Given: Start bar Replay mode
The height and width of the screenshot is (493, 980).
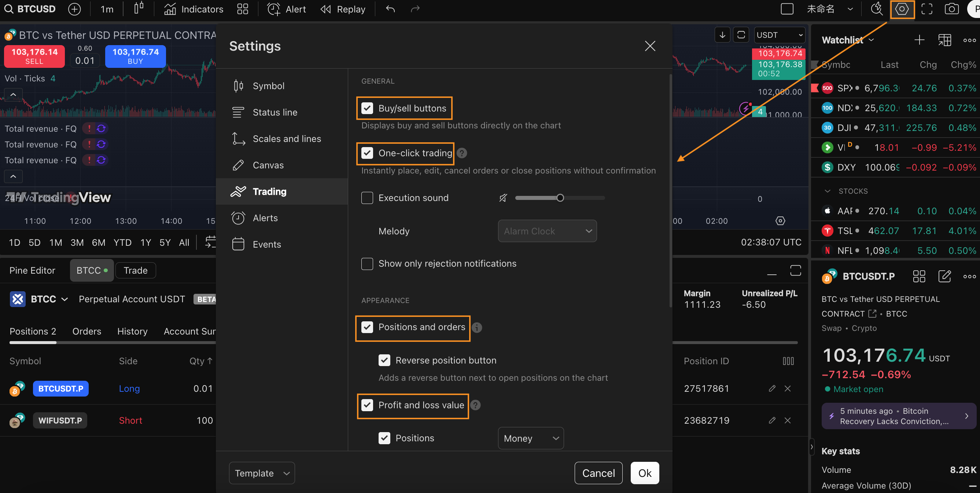Looking at the screenshot, I should click(x=342, y=9).
